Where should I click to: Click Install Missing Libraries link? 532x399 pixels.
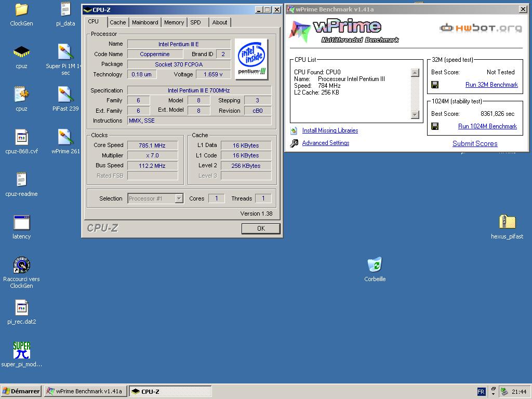pyautogui.click(x=330, y=130)
